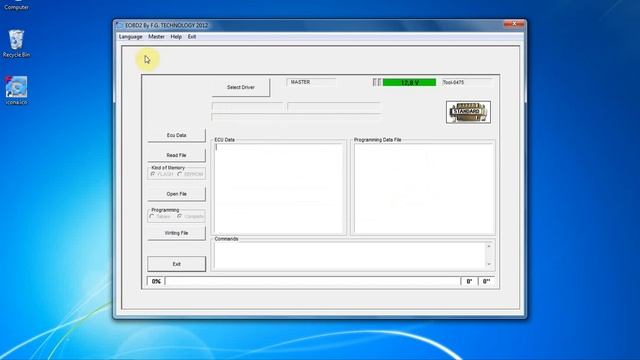Select the icona.ico desktop shortcut

[x=16, y=91]
